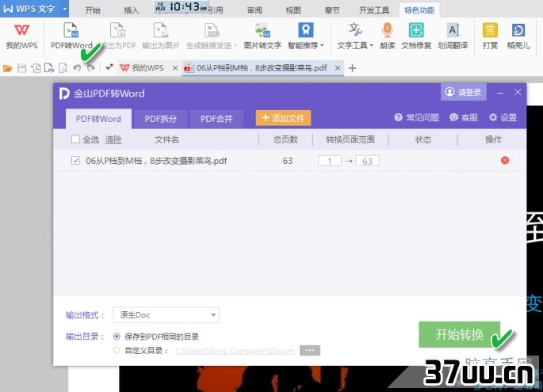
Task: Click the start page number field
Action: point(330,161)
